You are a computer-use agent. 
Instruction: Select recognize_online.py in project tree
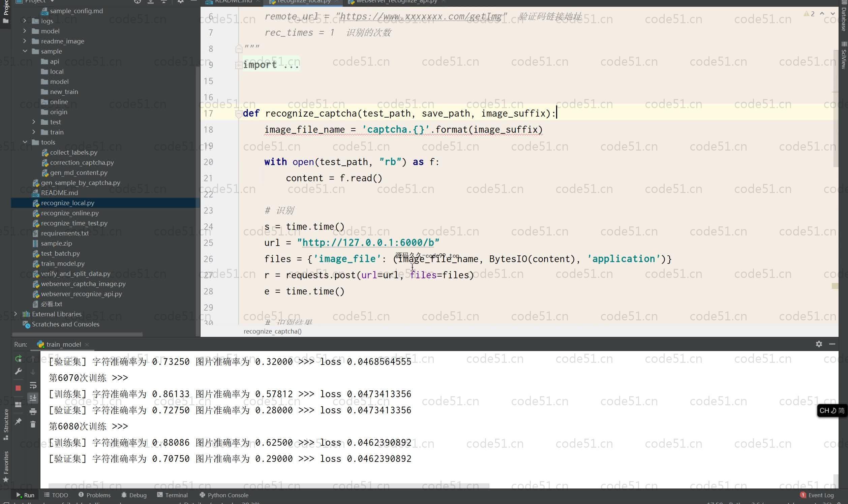click(x=70, y=213)
